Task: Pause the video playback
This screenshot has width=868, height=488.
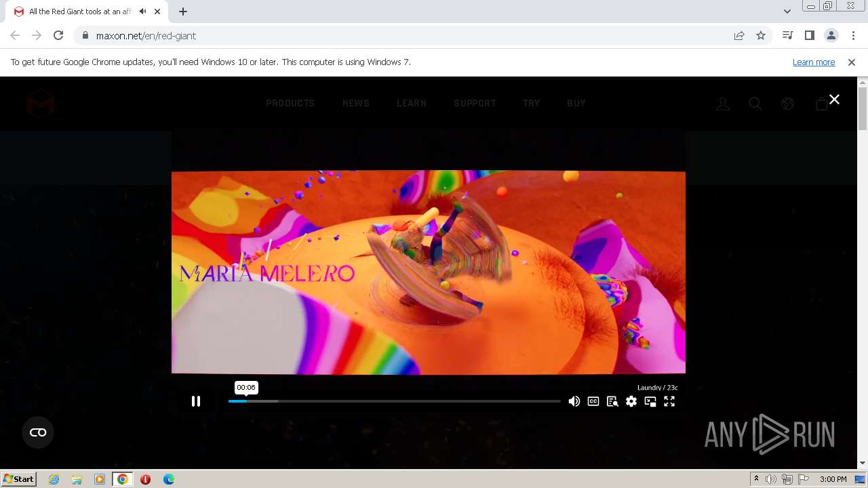Action: [196, 401]
